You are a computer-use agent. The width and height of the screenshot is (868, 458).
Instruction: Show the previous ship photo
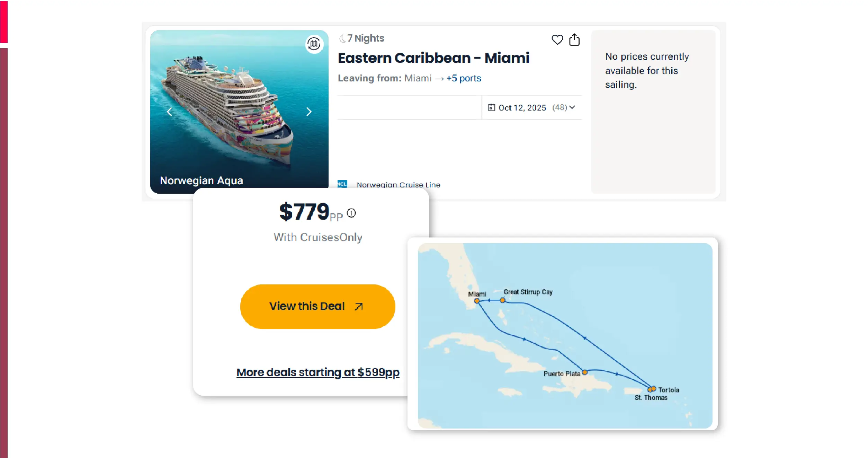click(x=169, y=112)
